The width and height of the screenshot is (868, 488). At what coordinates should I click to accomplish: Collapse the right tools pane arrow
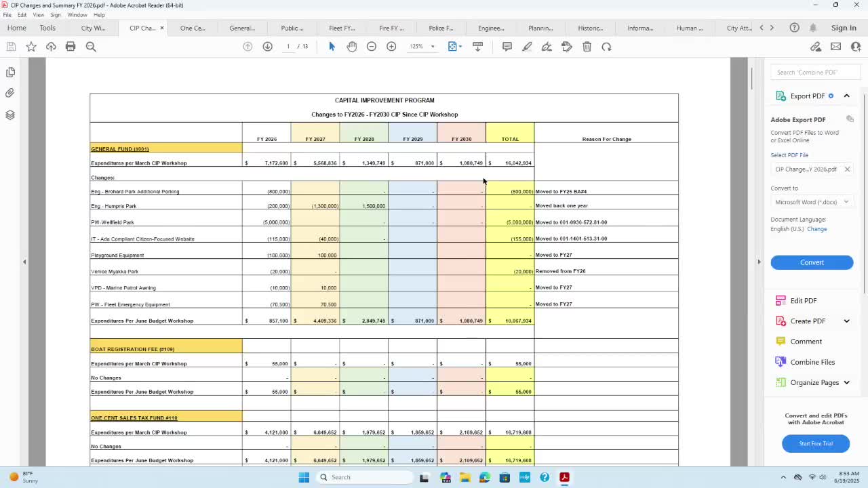[759, 262]
